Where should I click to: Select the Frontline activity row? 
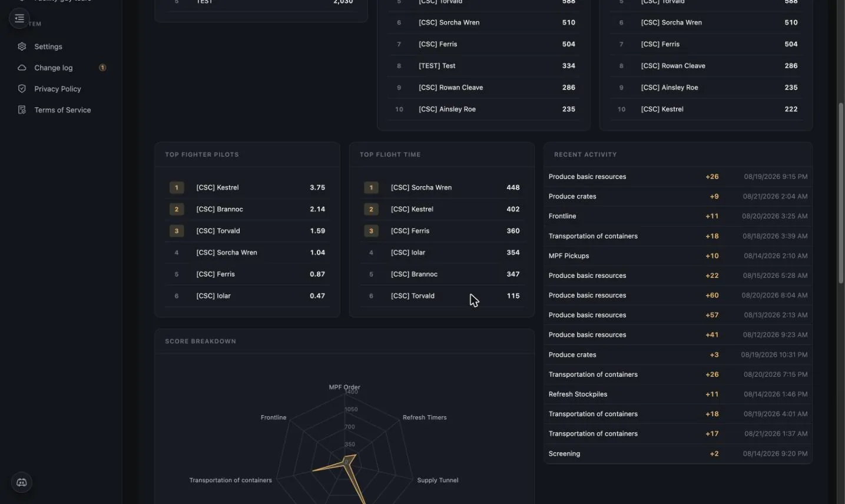point(678,216)
